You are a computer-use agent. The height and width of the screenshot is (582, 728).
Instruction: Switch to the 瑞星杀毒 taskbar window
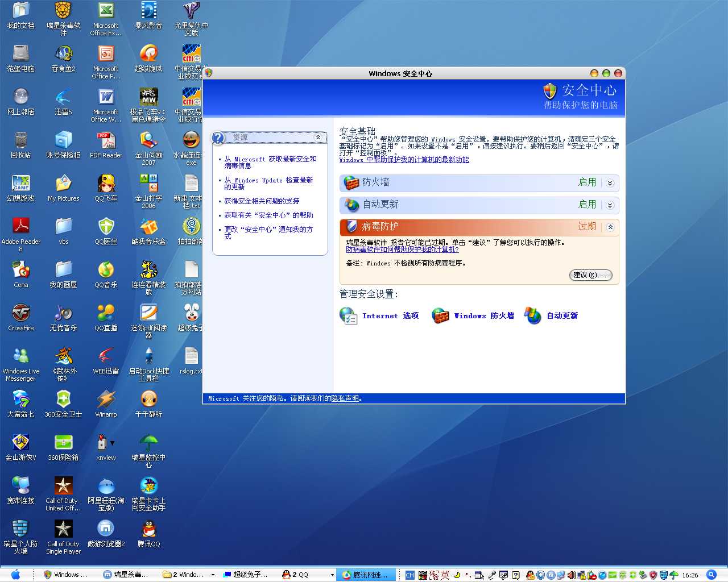[127, 575]
